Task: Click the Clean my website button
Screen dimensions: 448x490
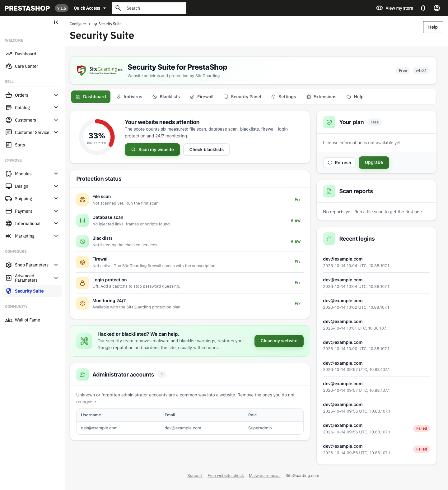Action: 279,341
